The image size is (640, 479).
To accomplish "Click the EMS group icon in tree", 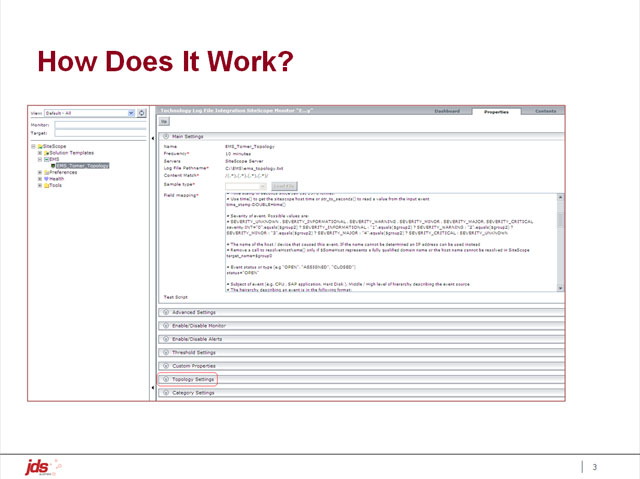I will pos(47,159).
